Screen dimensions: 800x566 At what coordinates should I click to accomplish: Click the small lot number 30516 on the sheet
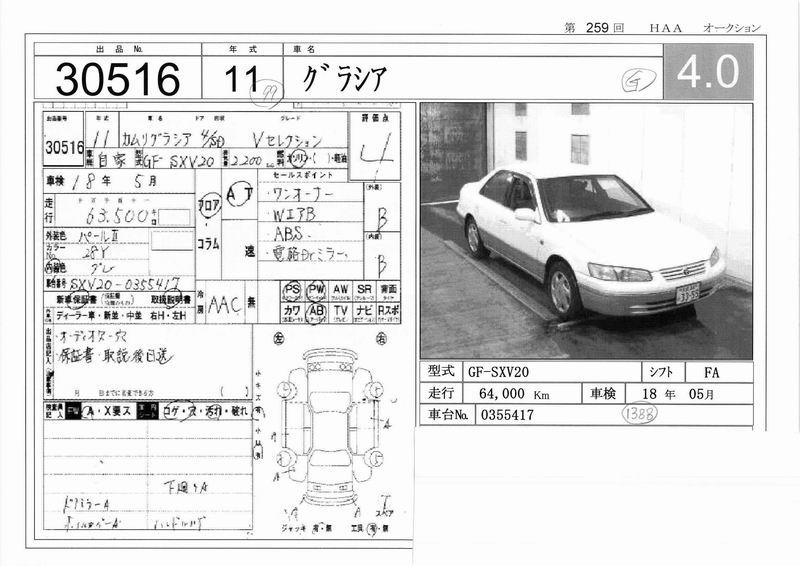[64, 148]
